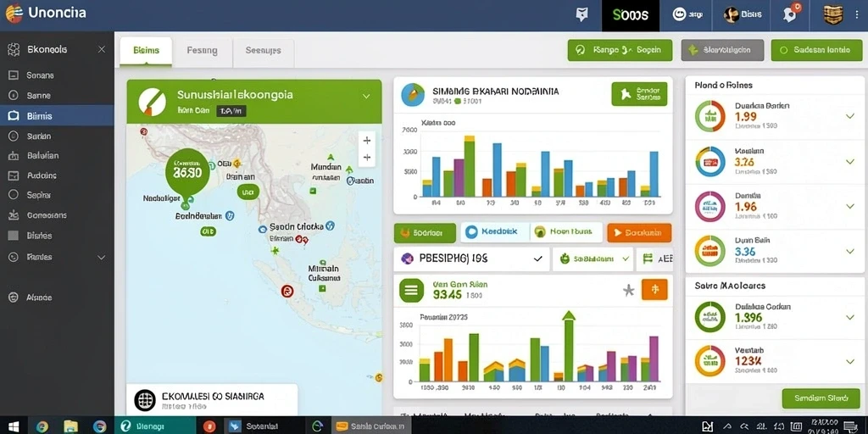Viewport: 868px width, 434px height.
Task: Open the green hamburger menu icon
Action: click(x=411, y=290)
